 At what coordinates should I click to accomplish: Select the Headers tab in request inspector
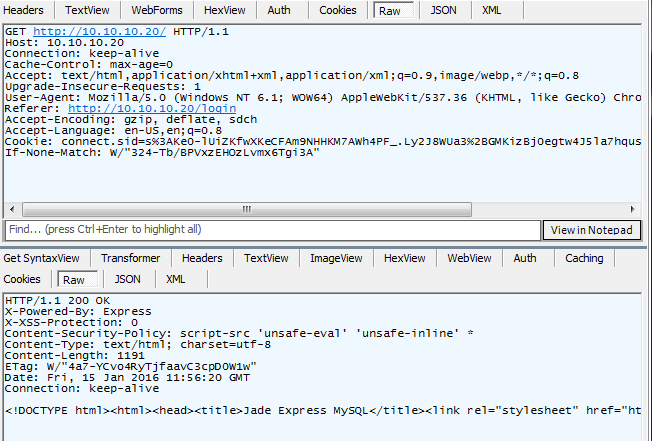tap(27, 10)
